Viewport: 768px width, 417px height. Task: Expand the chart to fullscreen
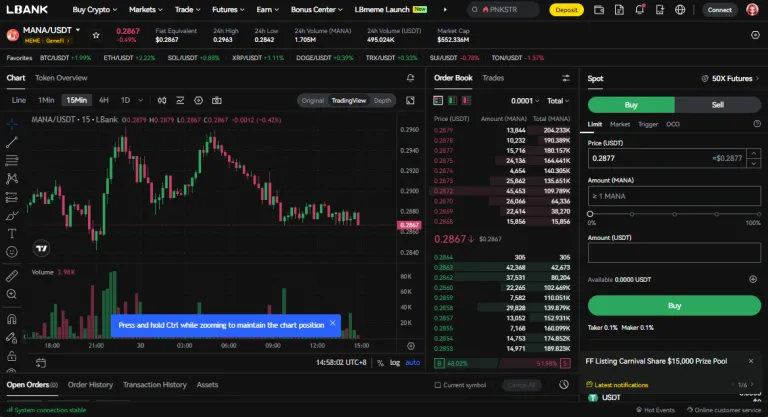pos(410,100)
